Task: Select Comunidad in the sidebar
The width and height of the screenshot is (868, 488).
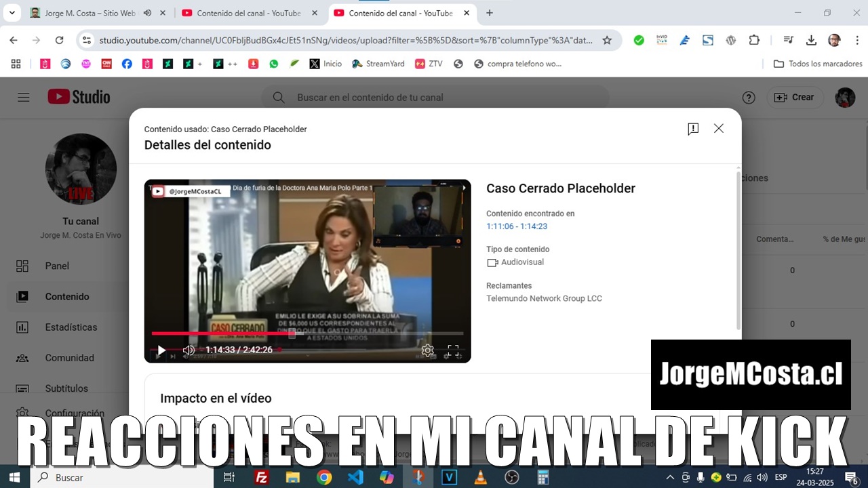Action: pyautogui.click(x=69, y=358)
